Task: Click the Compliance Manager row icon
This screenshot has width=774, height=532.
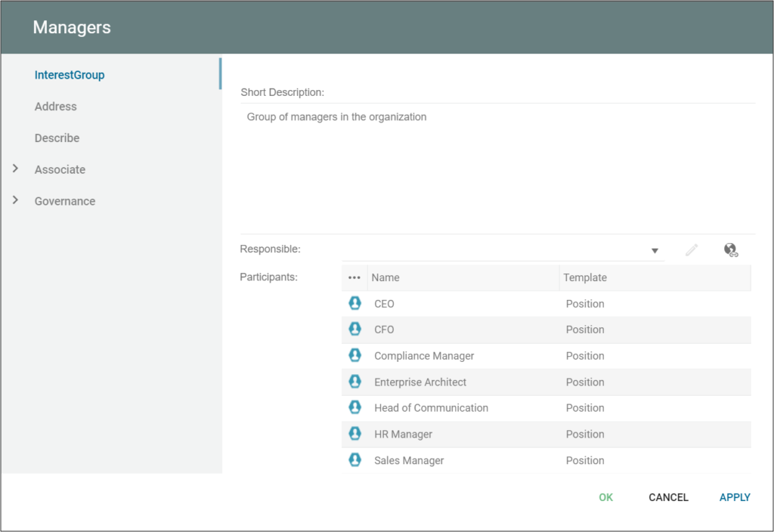Action: 354,356
